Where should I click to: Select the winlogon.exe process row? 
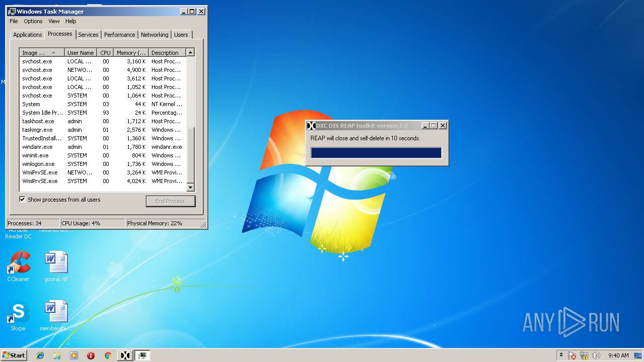103,164
